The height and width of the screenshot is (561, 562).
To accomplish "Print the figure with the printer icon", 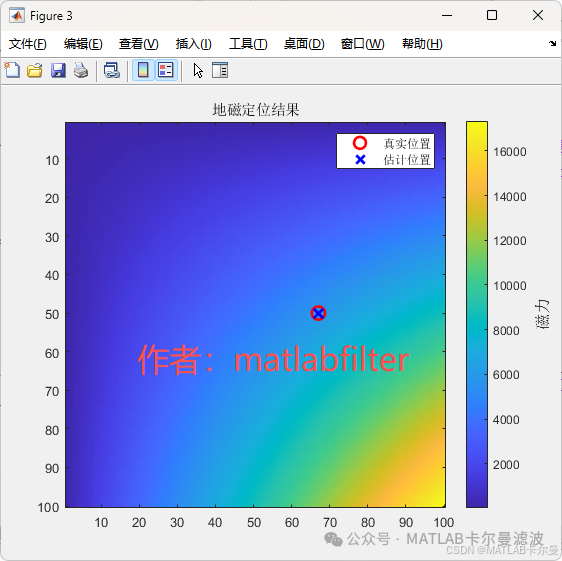I will tap(81, 70).
